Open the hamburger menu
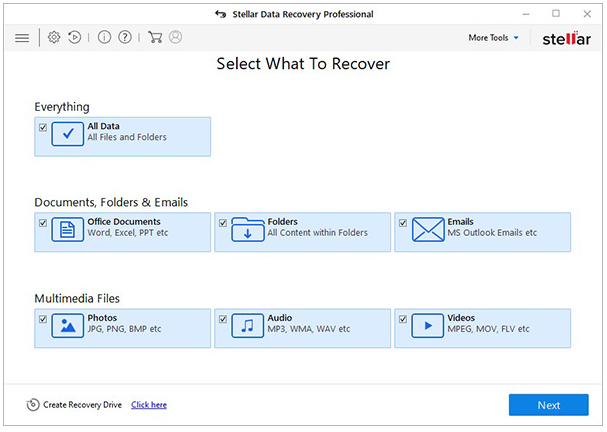The width and height of the screenshot is (607, 432). (22, 38)
